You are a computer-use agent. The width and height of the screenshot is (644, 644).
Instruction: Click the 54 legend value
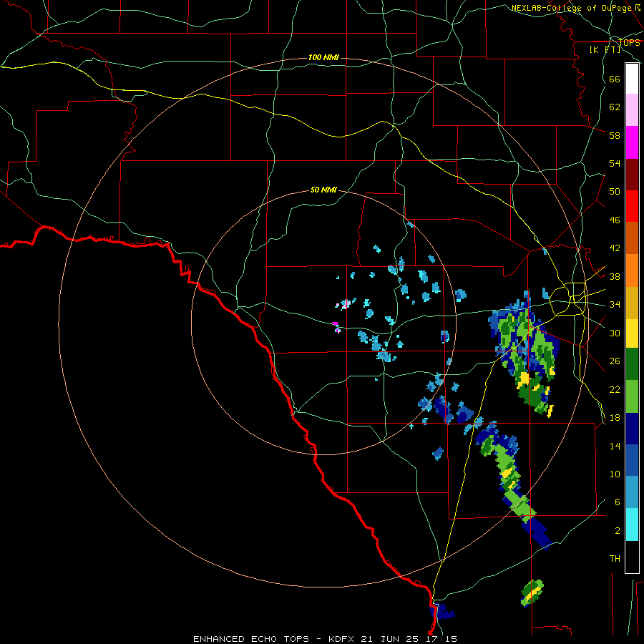point(615,163)
